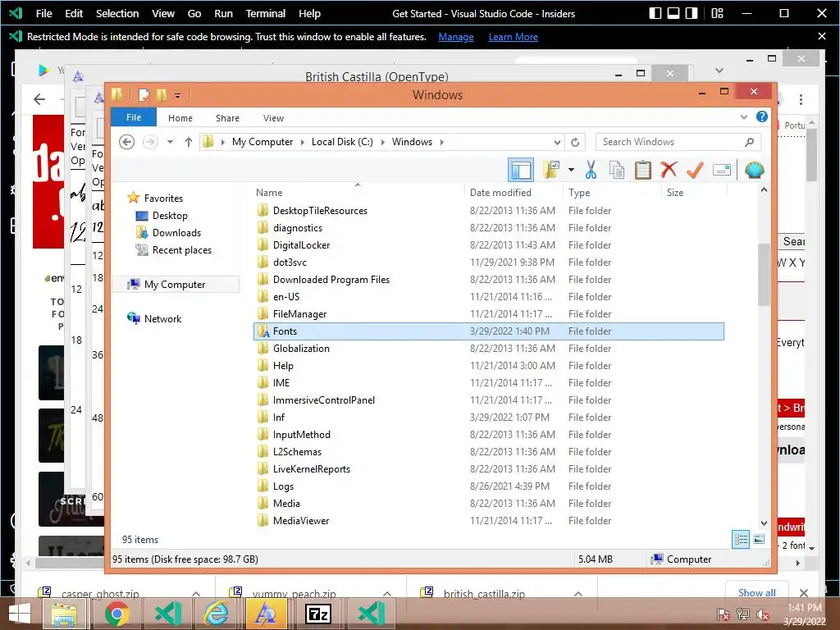Select Favorites in the navigation pane

click(x=163, y=199)
